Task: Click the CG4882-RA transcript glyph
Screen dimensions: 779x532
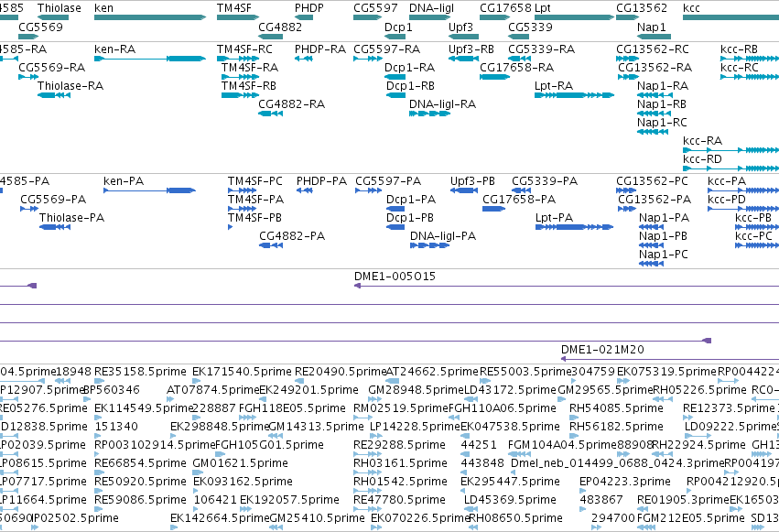Action: [x=270, y=114]
